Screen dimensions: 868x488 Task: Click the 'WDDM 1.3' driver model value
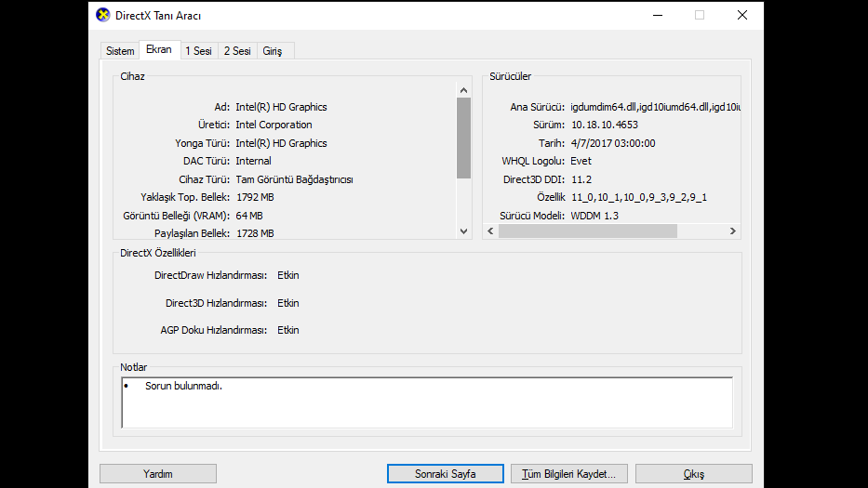tap(594, 216)
